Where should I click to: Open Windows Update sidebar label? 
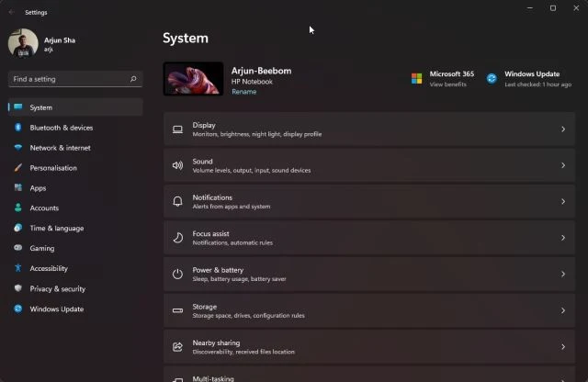57,309
